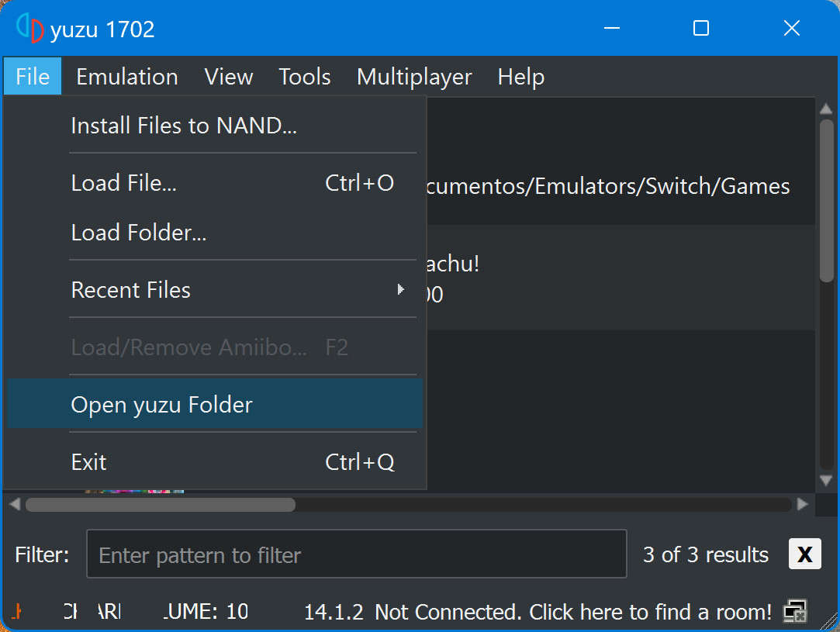
Task: Open the Multiplayer menu
Action: [414, 77]
